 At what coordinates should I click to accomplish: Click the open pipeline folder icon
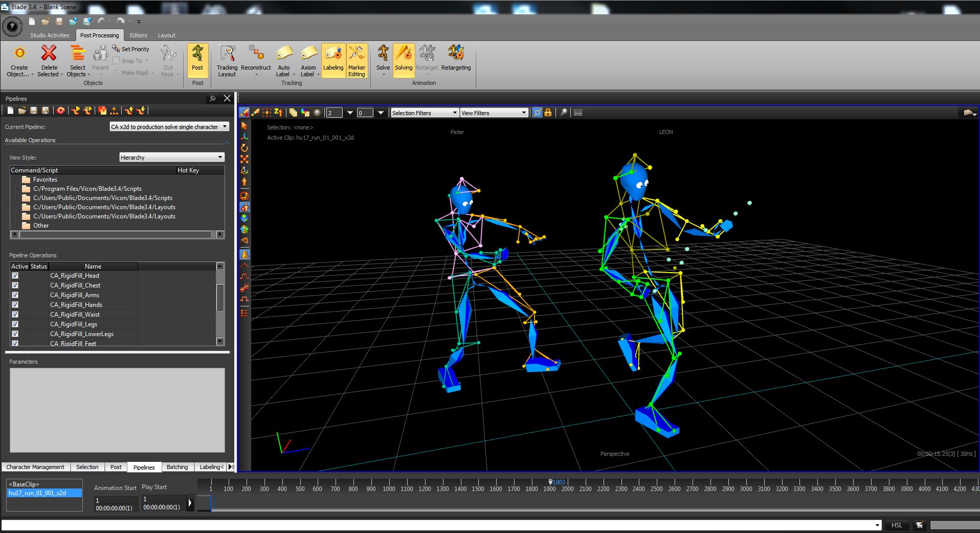pyautogui.click(x=22, y=110)
